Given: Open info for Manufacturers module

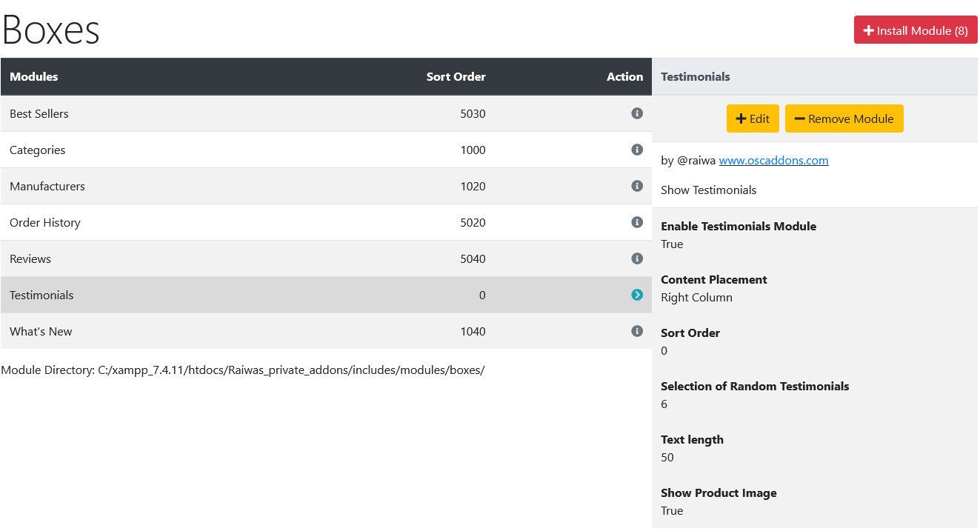Looking at the screenshot, I should (637, 186).
